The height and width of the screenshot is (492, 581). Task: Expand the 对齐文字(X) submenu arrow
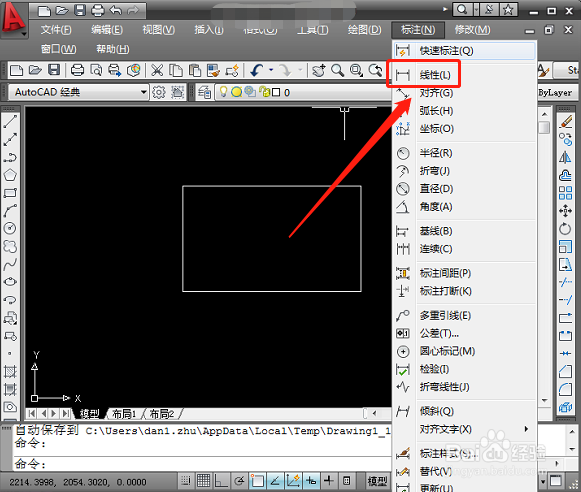pyautogui.click(x=526, y=429)
